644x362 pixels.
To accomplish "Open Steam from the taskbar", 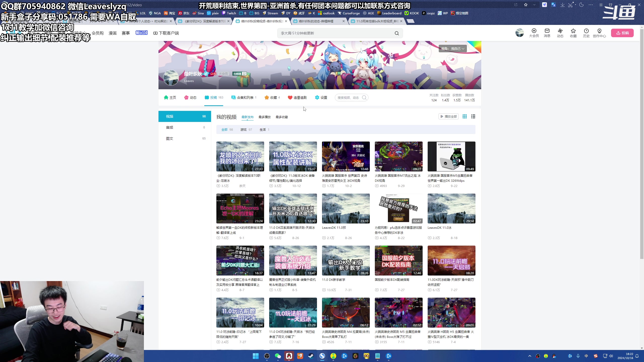I will click(311, 356).
